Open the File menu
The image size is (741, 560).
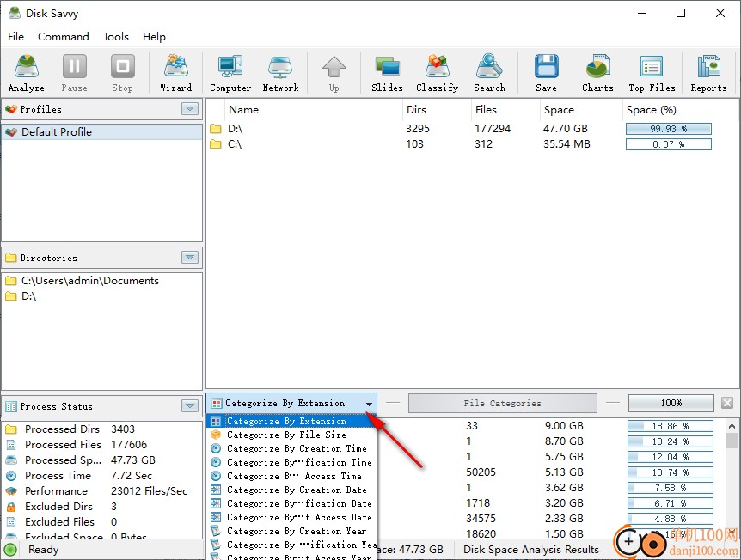15,36
